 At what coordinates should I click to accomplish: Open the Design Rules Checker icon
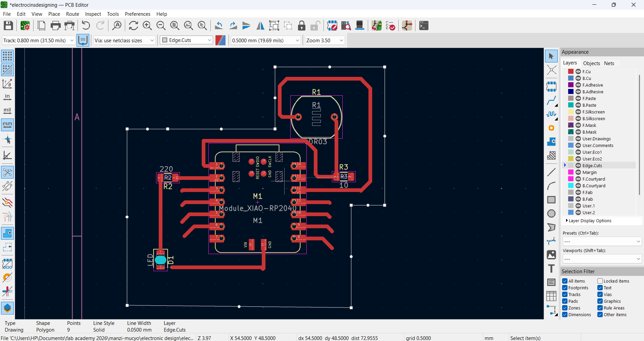point(390,26)
